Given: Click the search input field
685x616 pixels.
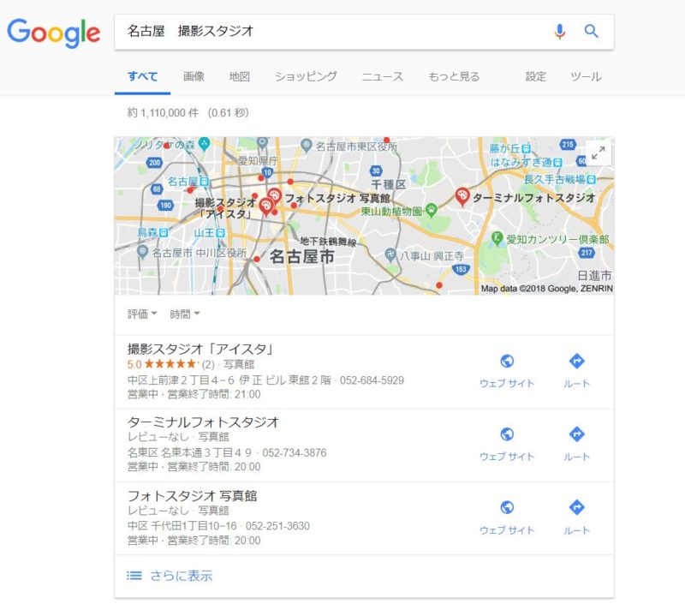Looking at the screenshot, I should [x=332, y=32].
